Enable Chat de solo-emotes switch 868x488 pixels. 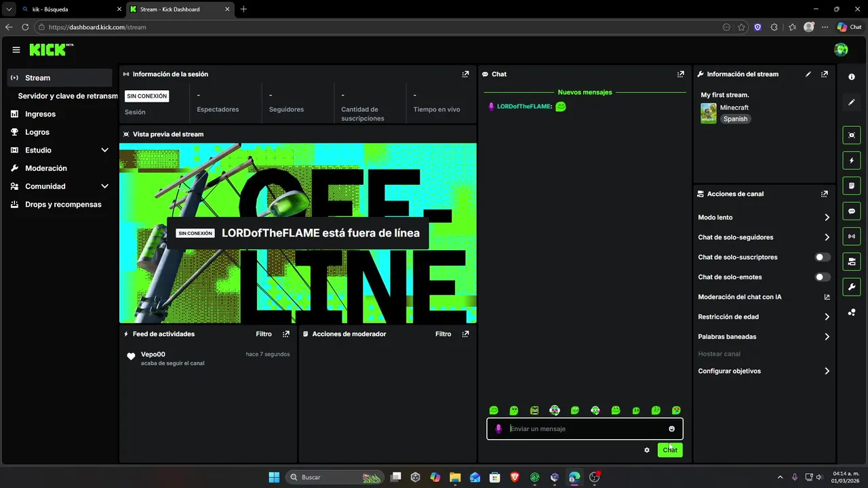point(823,277)
